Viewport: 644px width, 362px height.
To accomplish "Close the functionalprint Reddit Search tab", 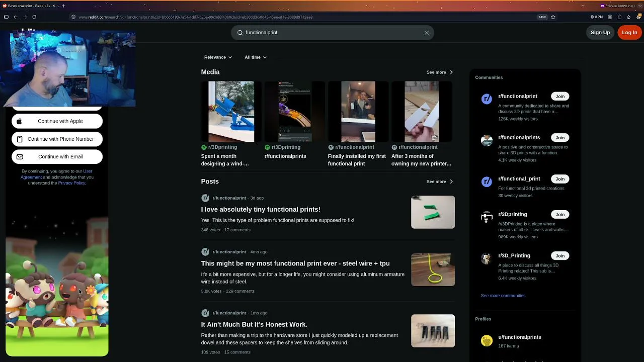I will click(x=54, y=6).
